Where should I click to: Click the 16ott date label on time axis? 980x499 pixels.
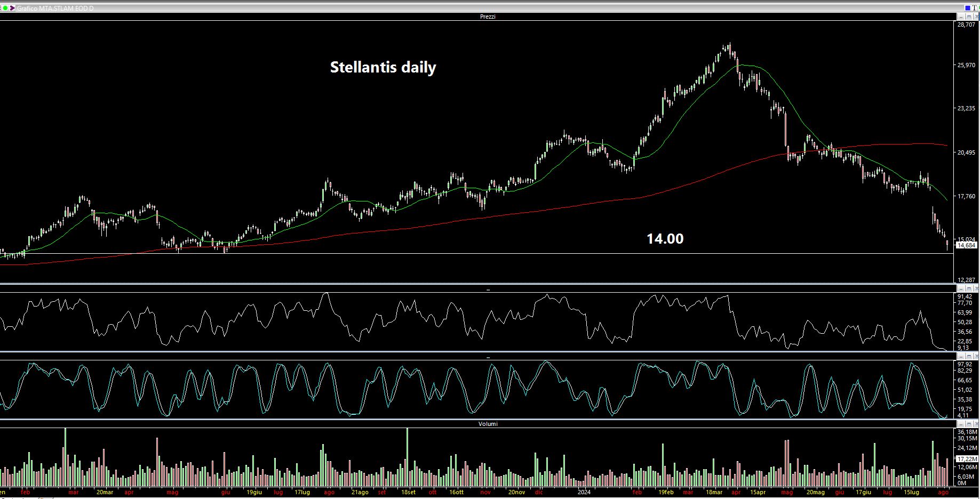456,492
